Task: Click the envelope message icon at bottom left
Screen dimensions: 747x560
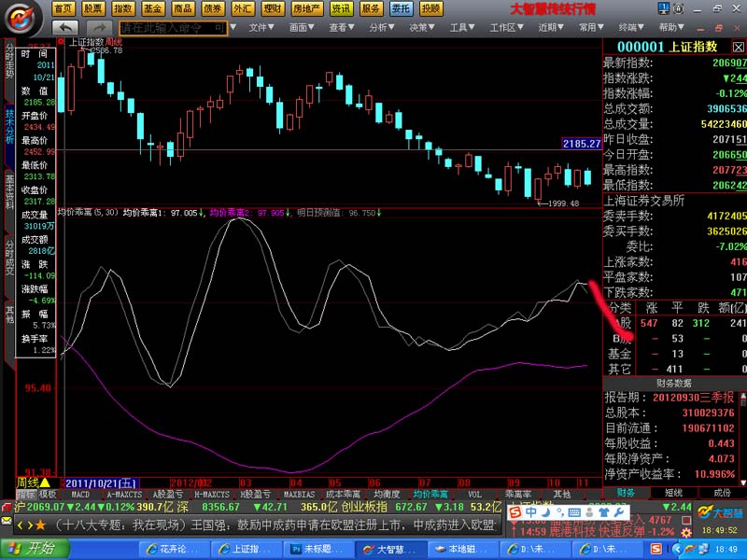Action: coord(7,522)
